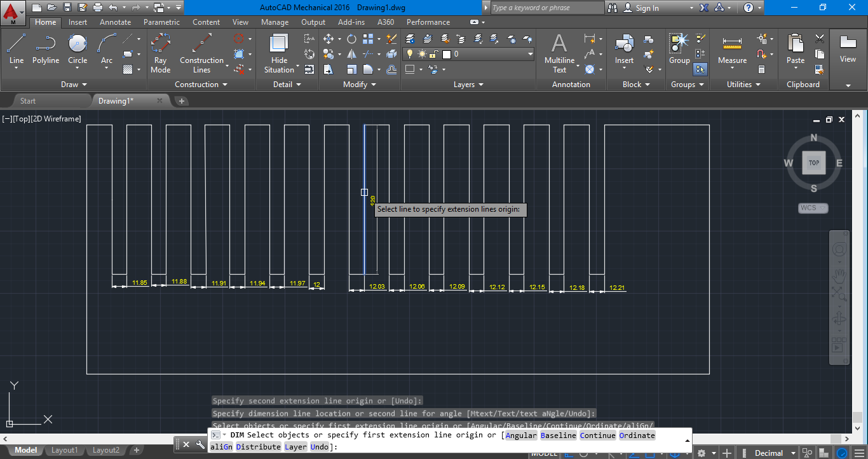Click the search binoculars icon

tap(613, 8)
